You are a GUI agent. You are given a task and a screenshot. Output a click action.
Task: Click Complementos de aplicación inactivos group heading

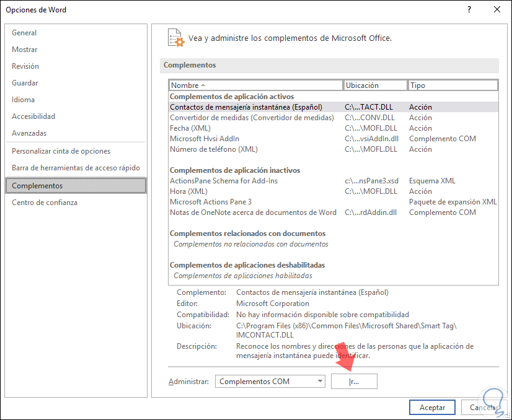(x=235, y=170)
